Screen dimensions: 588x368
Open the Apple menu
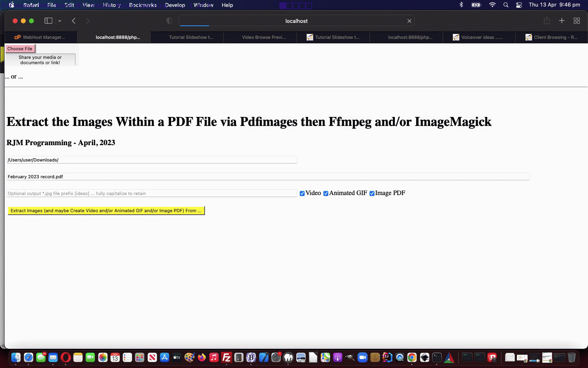tap(11, 5)
